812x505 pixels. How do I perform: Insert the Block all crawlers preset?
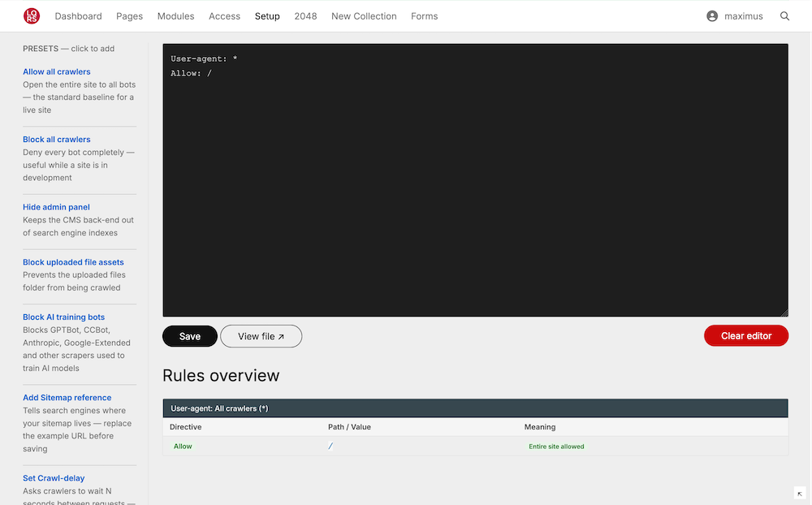click(57, 140)
